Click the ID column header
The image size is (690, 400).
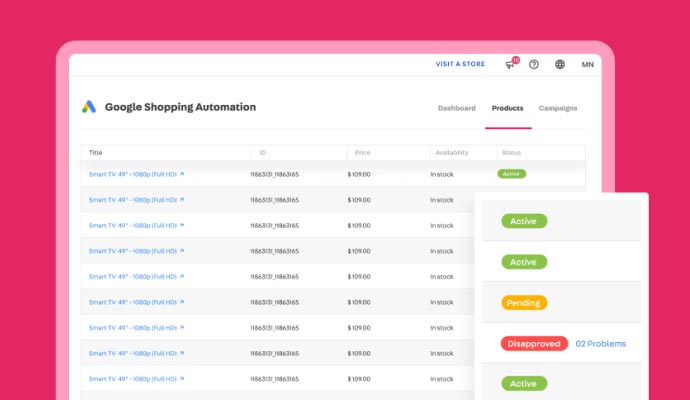click(x=263, y=153)
